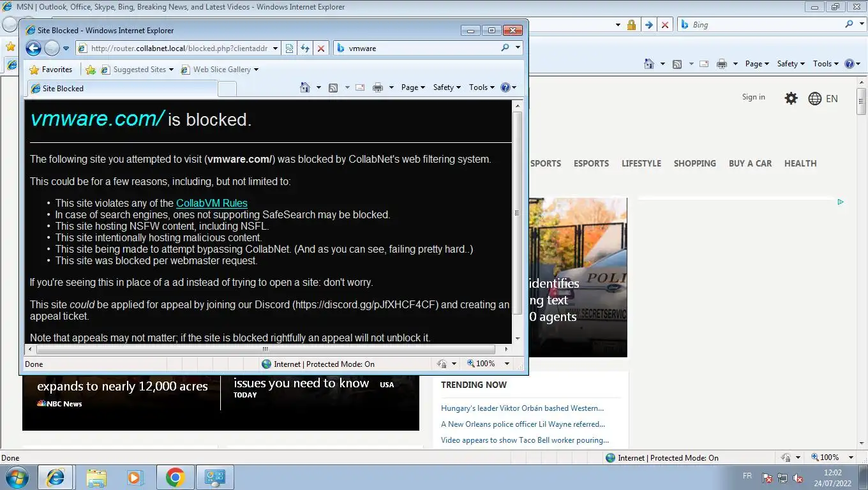Click the Feeds icon in MSN window toolbar
The height and width of the screenshot is (490, 868).
pos(677,64)
